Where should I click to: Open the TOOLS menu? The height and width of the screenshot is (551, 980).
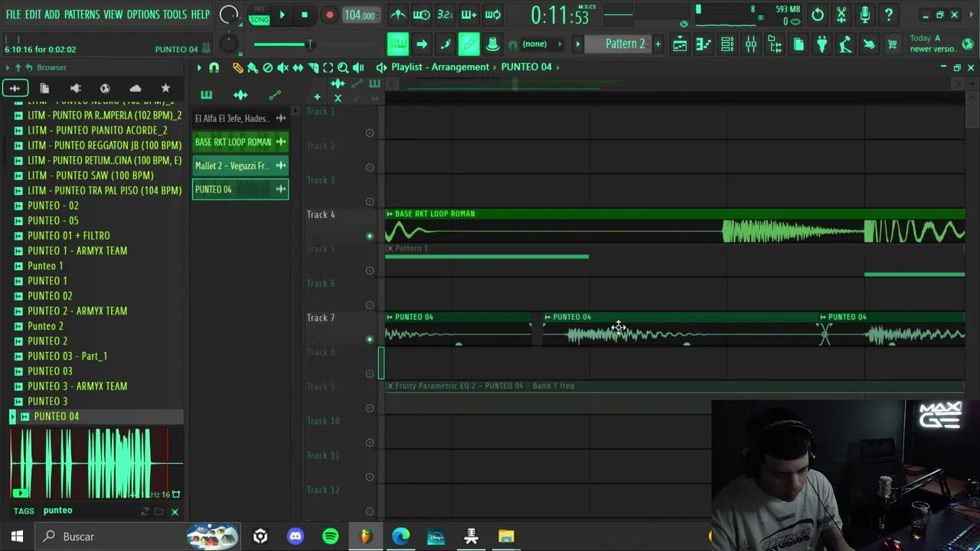click(x=175, y=15)
